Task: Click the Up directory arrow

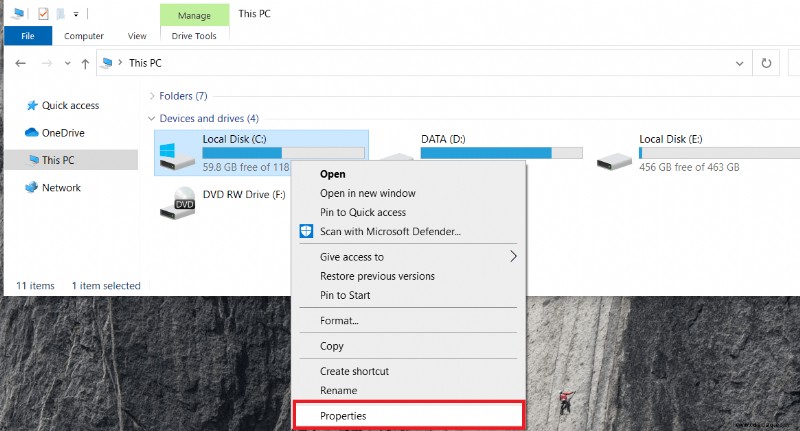Action: tap(85, 63)
